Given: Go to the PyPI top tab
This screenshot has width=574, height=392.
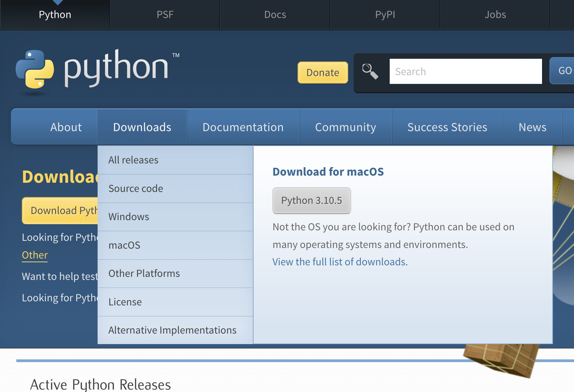Looking at the screenshot, I should [385, 15].
